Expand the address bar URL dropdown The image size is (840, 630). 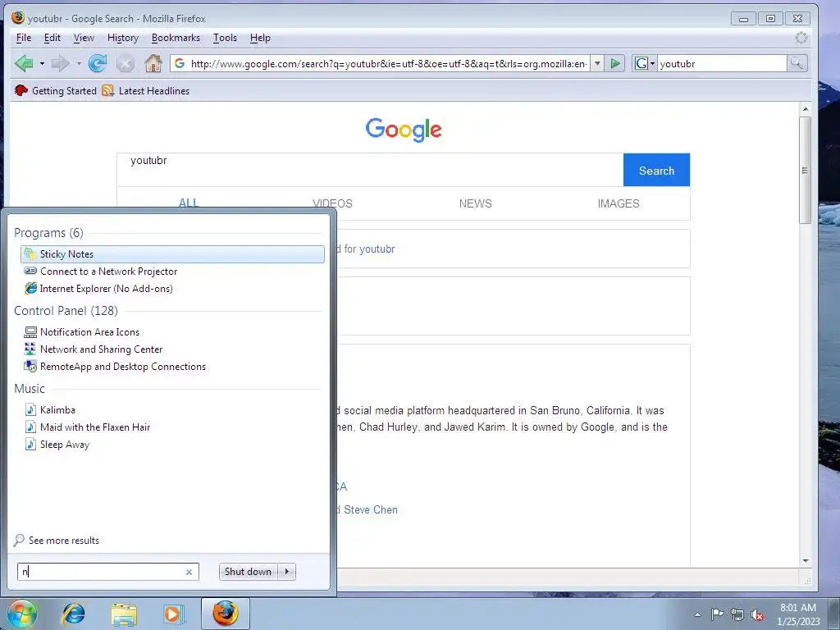[597, 64]
